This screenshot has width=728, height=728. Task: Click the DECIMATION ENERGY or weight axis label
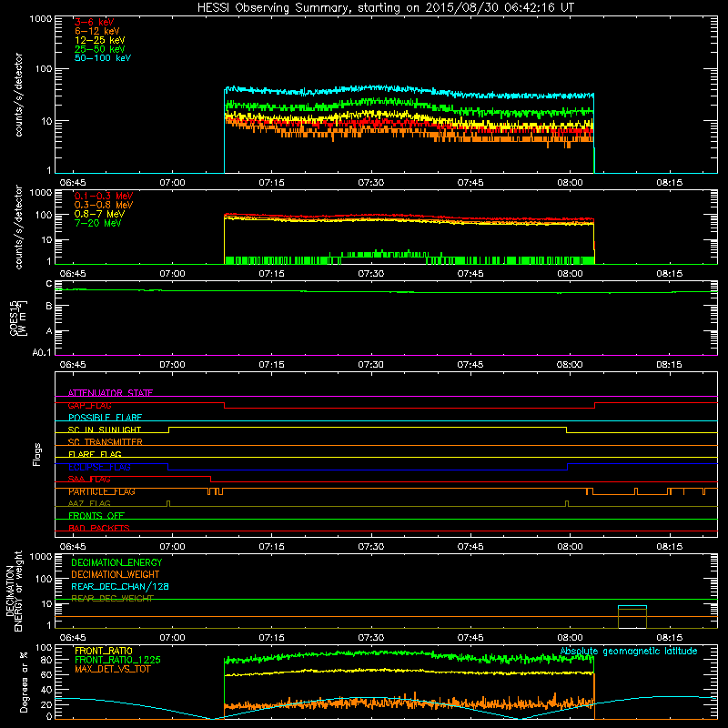[14, 591]
